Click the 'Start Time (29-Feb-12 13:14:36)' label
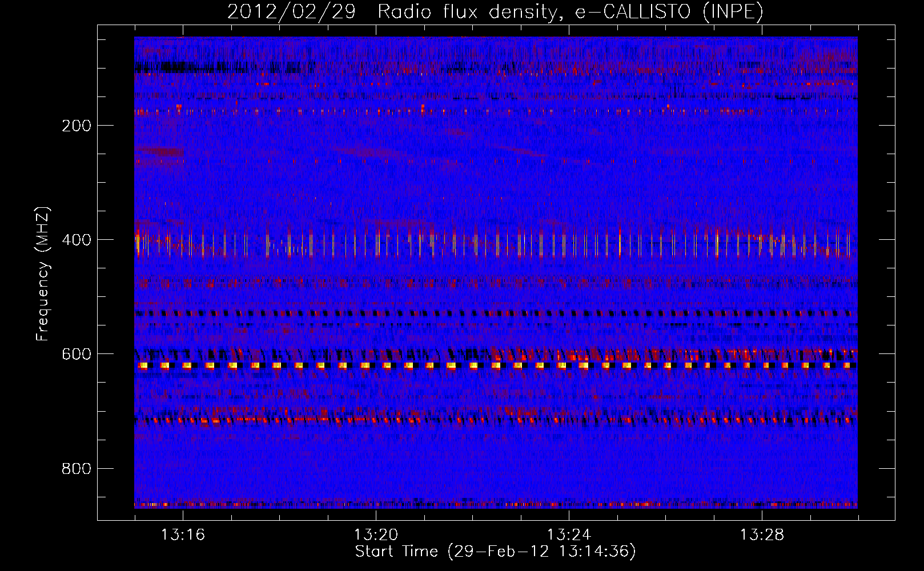The height and width of the screenshot is (571, 924). coord(495,552)
